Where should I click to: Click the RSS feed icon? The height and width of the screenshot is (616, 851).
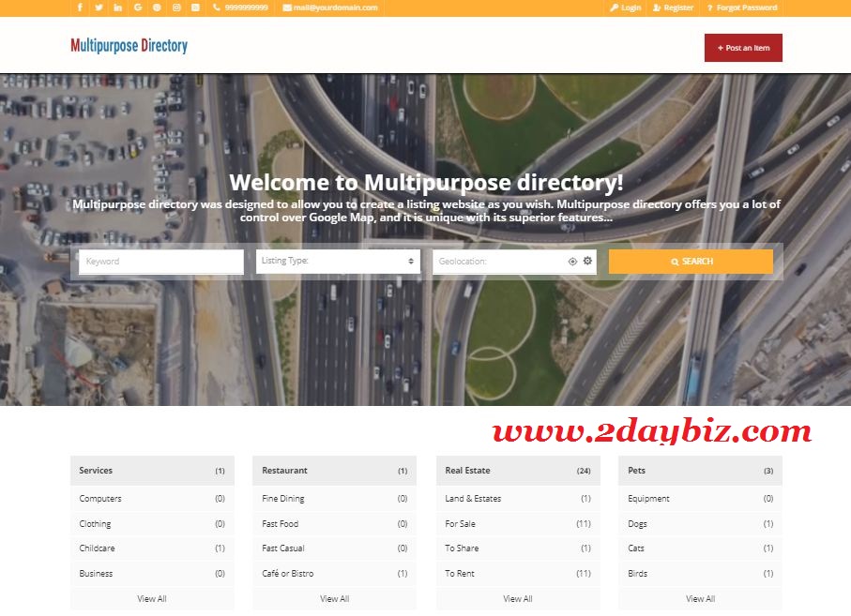195,8
